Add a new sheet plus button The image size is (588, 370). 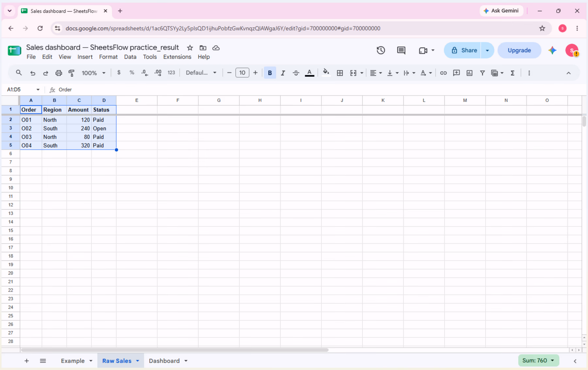[26, 361]
